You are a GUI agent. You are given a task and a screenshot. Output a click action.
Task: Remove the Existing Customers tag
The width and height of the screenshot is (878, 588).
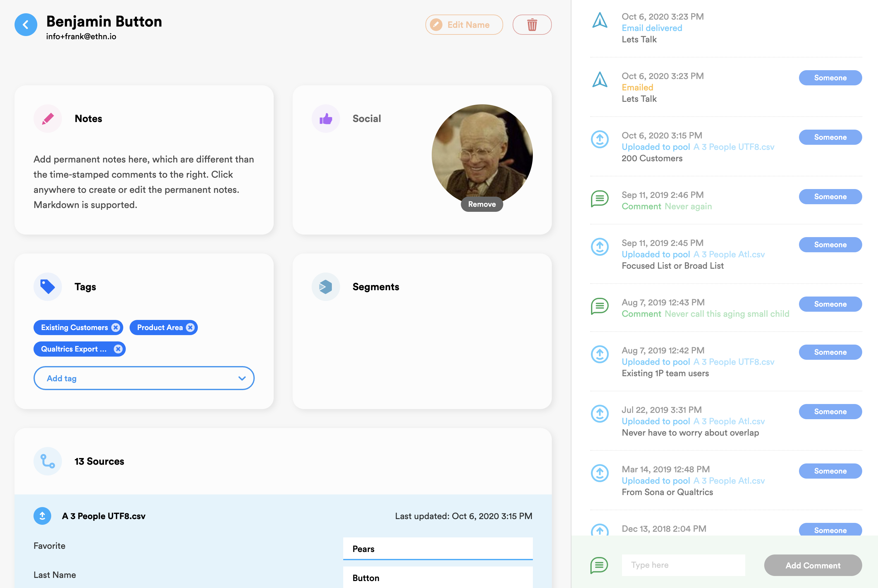click(x=115, y=328)
